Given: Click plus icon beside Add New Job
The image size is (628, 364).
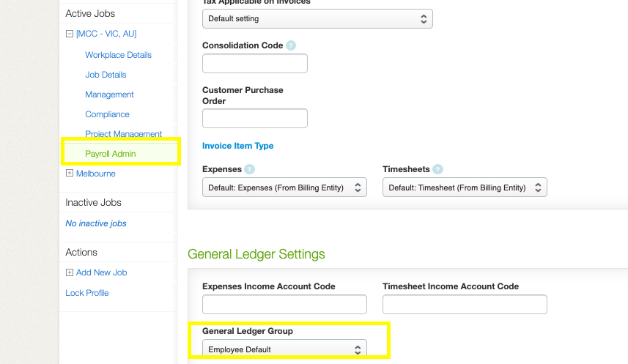Looking at the screenshot, I should (x=70, y=272).
